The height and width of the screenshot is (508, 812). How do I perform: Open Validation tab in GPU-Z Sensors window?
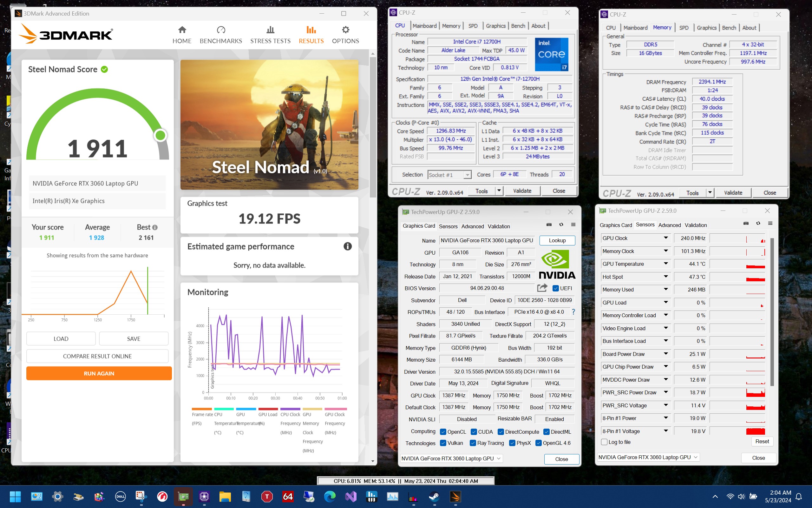point(696,225)
